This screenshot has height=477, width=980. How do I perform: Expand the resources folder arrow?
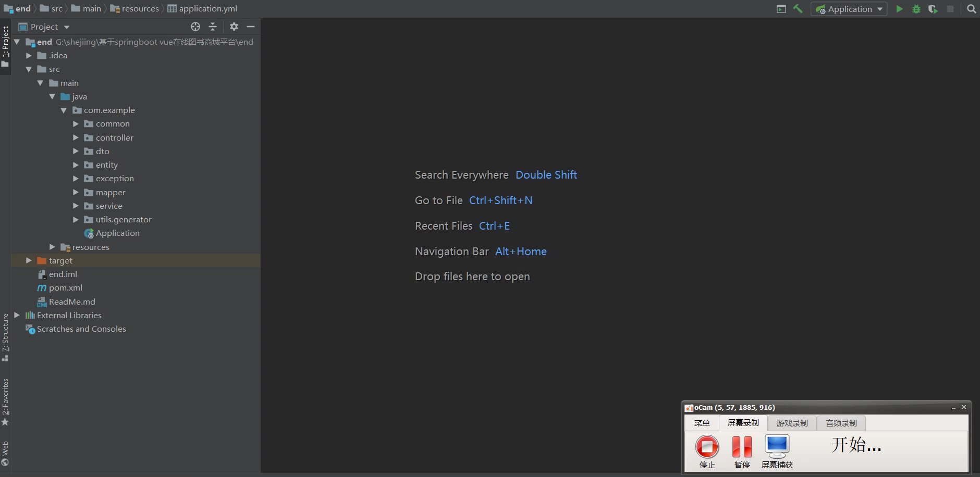[x=53, y=247]
